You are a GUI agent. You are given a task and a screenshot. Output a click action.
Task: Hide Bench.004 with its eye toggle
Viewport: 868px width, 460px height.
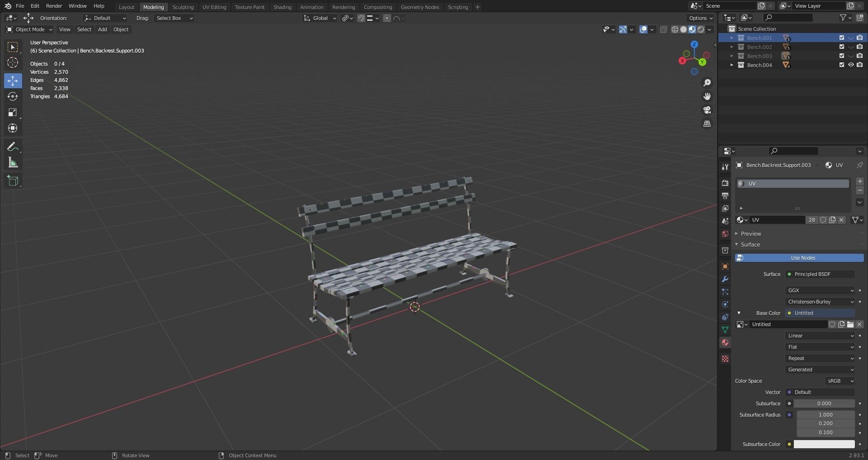[851, 65]
